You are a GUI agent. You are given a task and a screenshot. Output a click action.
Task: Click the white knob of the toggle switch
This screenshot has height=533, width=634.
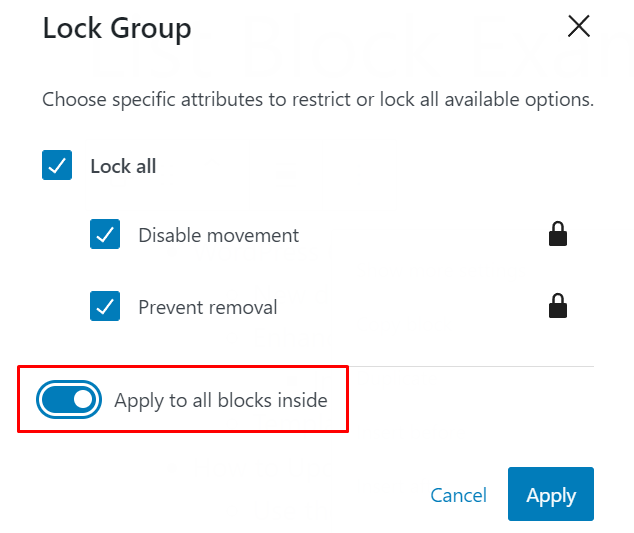click(83, 400)
